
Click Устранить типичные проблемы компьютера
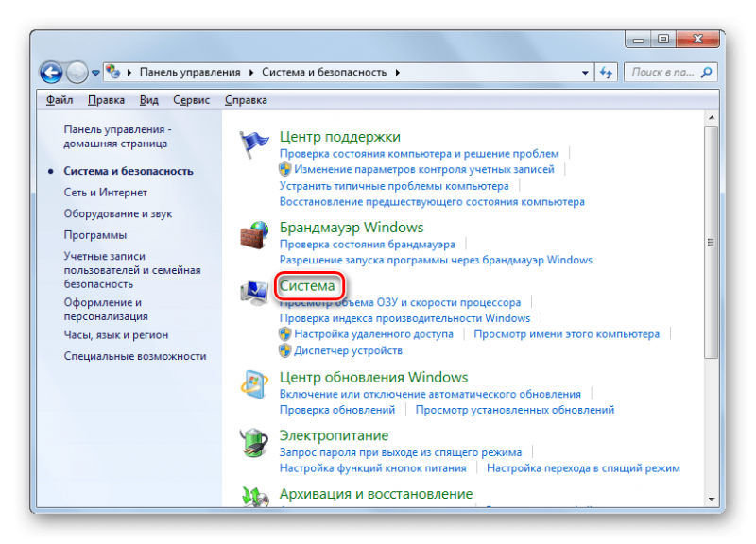click(x=394, y=186)
